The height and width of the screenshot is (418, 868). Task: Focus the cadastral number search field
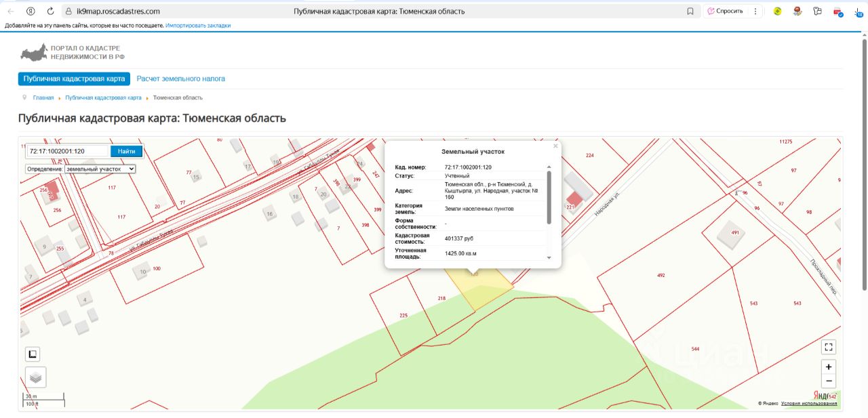tap(68, 151)
